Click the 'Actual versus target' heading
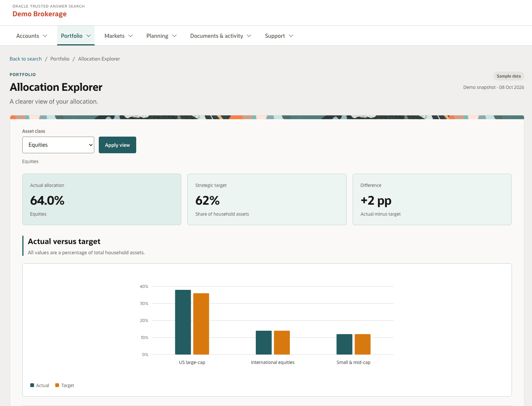 [64, 241]
